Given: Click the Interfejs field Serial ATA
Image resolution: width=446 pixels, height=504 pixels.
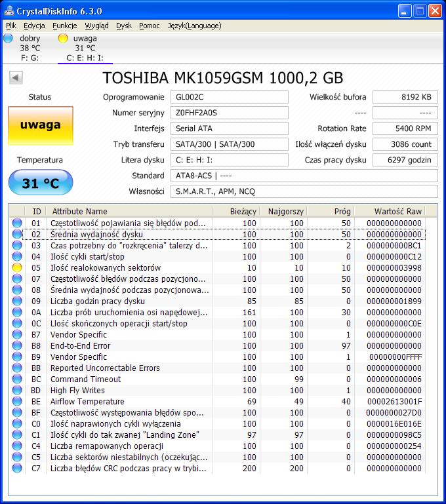Looking at the screenshot, I should [230, 128].
